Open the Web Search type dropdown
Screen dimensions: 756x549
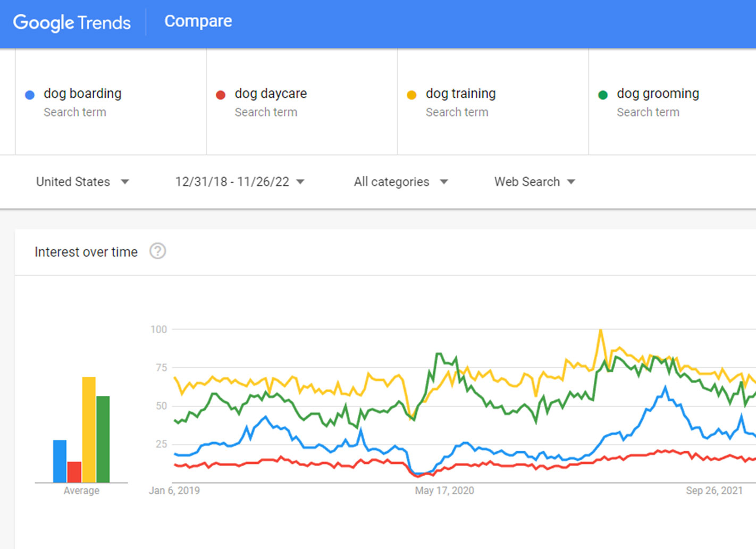(535, 182)
